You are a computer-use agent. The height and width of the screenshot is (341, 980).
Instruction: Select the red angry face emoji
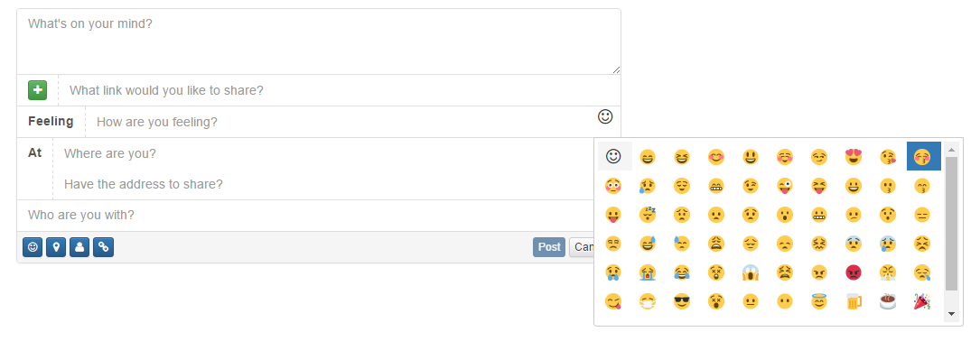click(854, 273)
